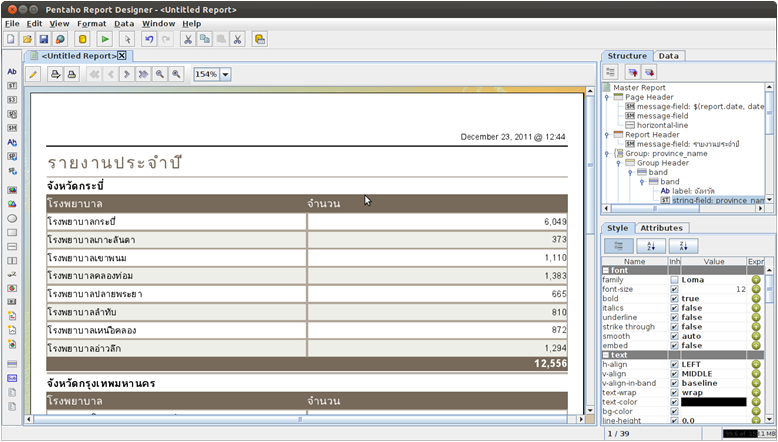This screenshot has height=442, width=778.
Task: Switch to design mode with pencil icon
Action: [33, 74]
